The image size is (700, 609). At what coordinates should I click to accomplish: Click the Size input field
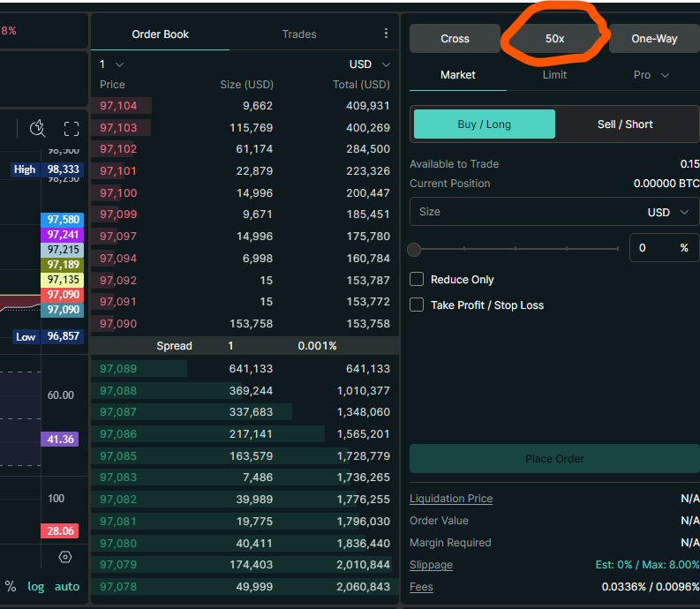pyautogui.click(x=521, y=212)
